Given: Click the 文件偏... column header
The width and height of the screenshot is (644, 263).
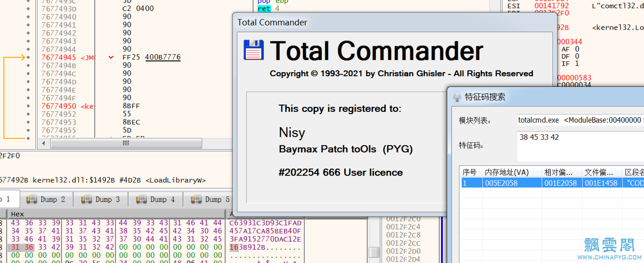Looking at the screenshot, I should (602, 172).
